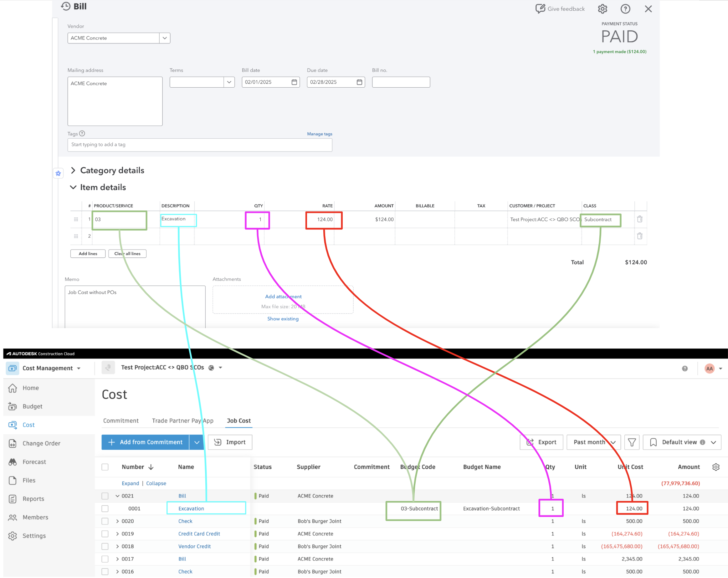Click the Export button
This screenshot has width=728, height=578.
point(541,442)
